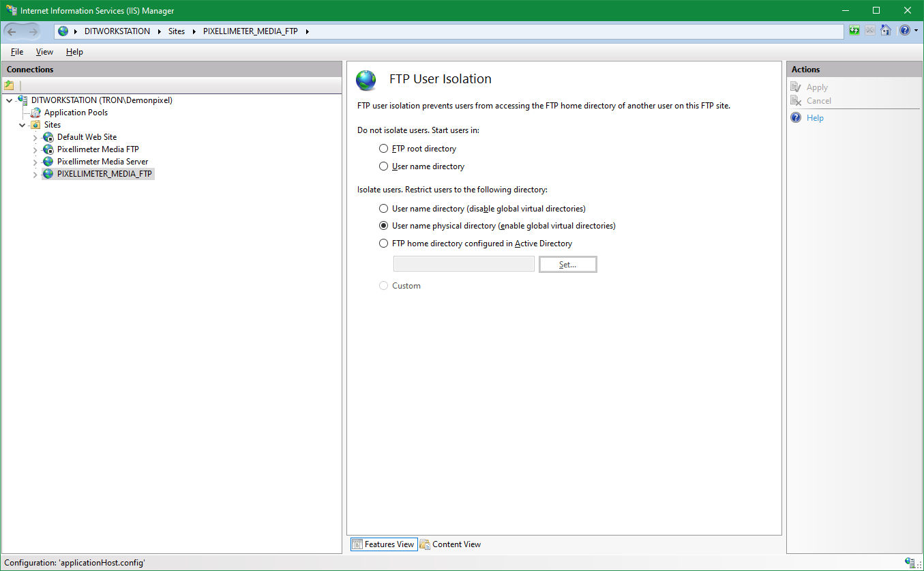924x571 pixels.
Task: Click the Forward navigation arrow button
Action: pyautogui.click(x=33, y=31)
